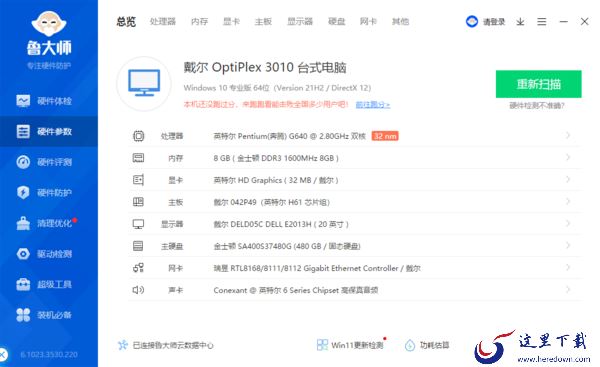Screen dimensions: 600x367
Task: Click the processor chip icon
Action: [x=139, y=136]
